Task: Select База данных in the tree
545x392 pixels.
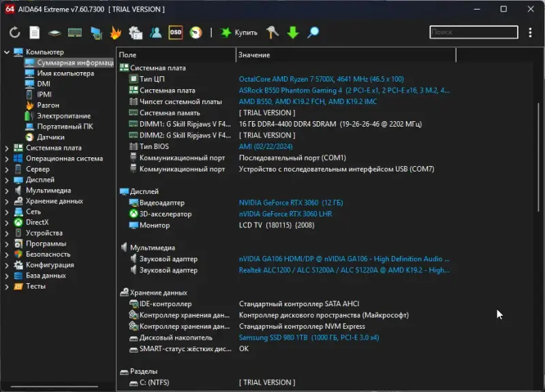Action: click(46, 276)
